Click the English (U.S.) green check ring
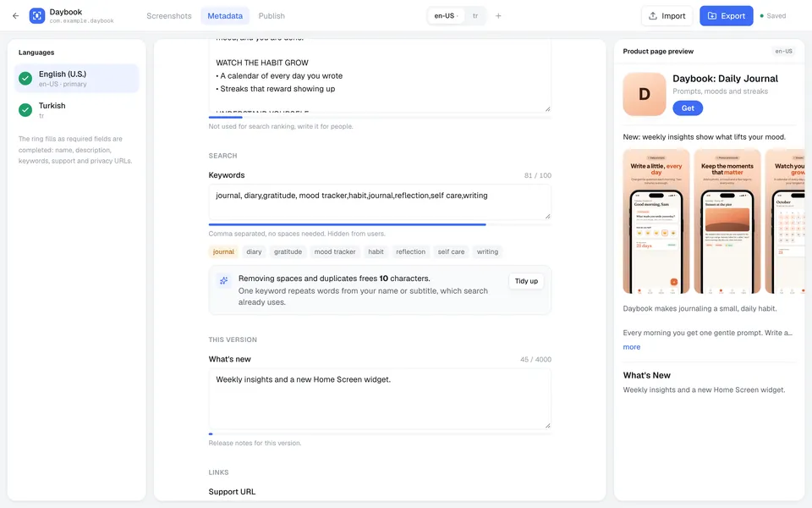The width and height of the screenshot is (812, 508). click(25, 78)
